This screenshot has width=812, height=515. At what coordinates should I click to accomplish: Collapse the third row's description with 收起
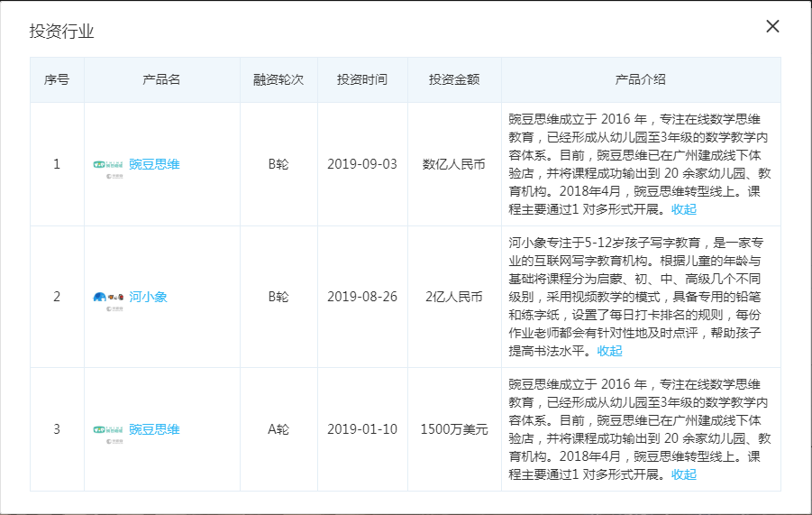684,474
